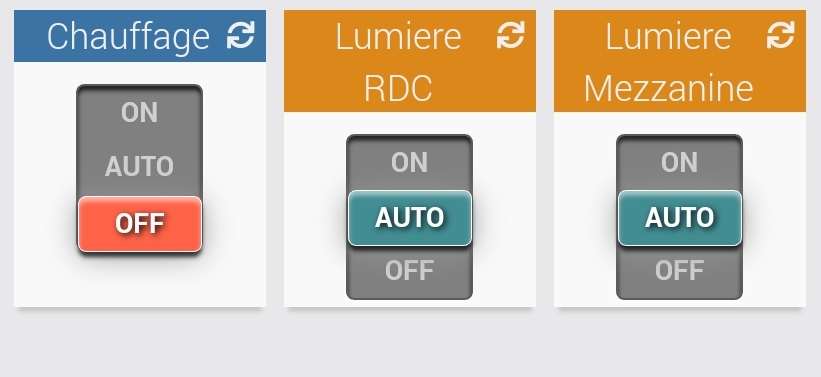This screenshot has width=821, height=377.
Task: Click the Lumiere RDC title text
Action: pos(398,61)
